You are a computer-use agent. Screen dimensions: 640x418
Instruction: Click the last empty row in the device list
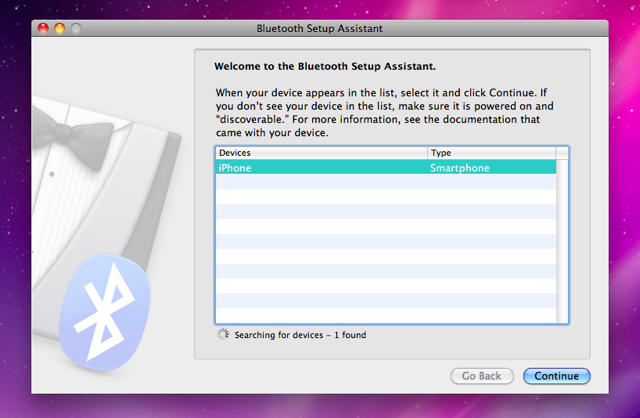coord(385,315)
